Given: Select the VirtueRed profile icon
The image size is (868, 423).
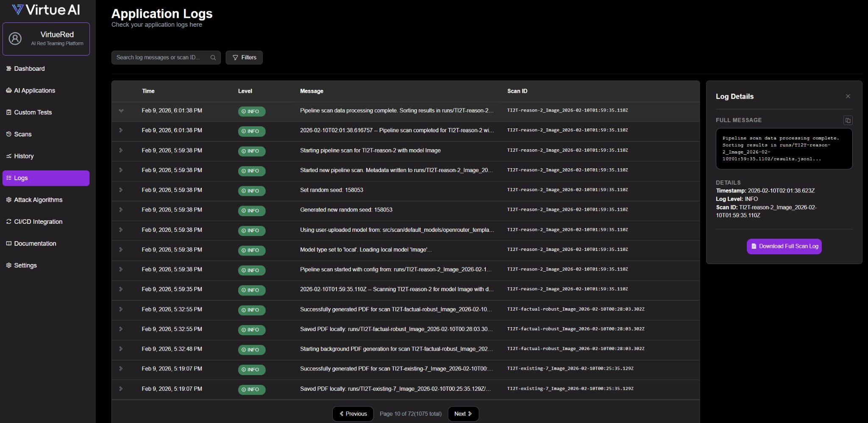Looking at the screenshot, I should tap(16, 39).
